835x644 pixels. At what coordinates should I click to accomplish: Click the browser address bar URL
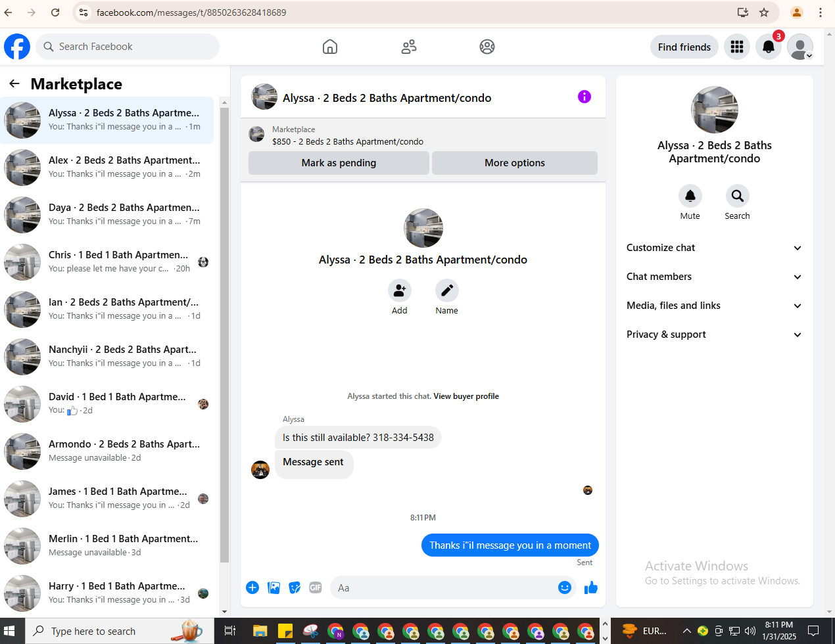[x=191, y=12]
